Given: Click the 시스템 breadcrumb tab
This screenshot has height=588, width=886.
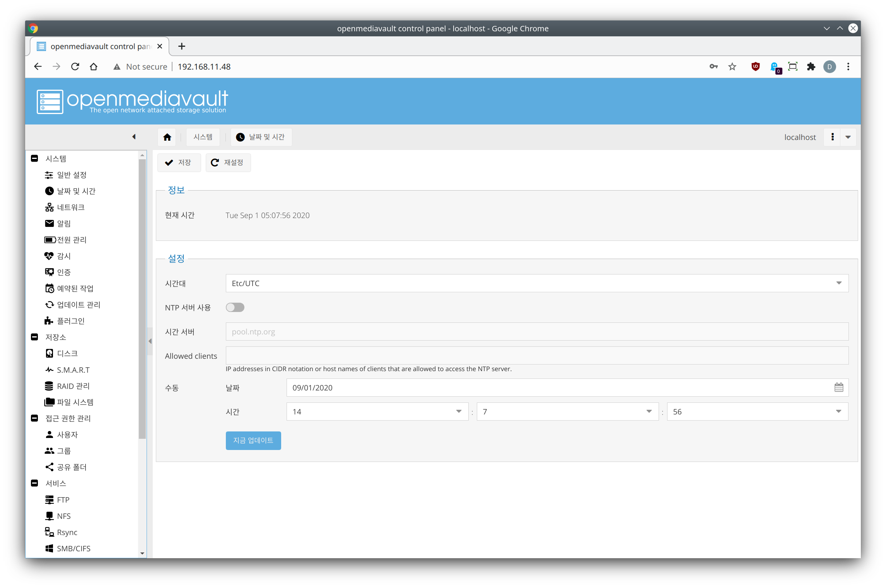Looking at the screenshot, I should pyautogui.click(x=203, y=137).
